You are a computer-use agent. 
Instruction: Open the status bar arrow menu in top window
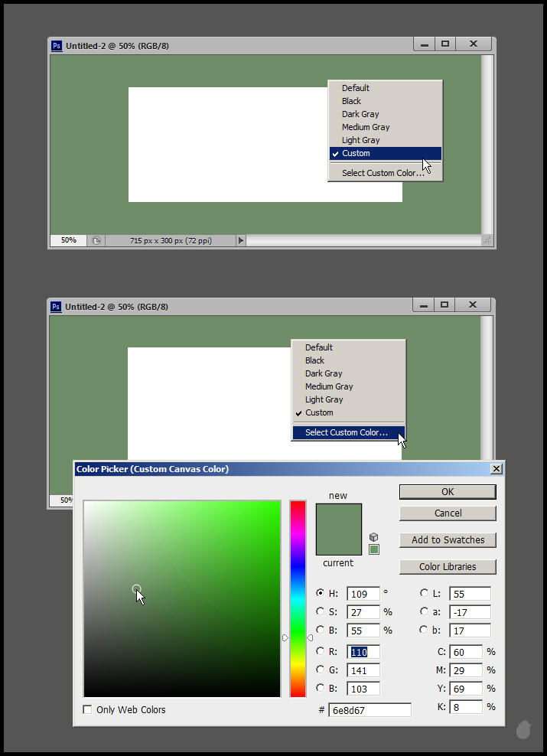coord(241,240)
